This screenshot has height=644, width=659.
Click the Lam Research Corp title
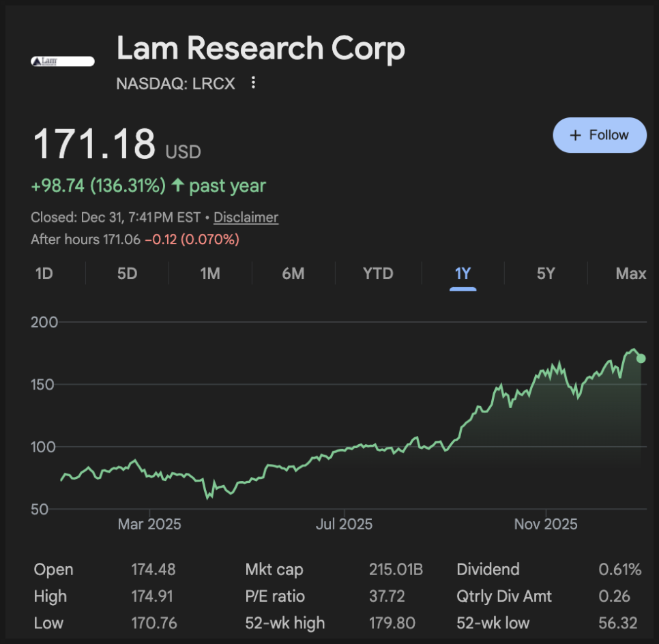[261, 48]
